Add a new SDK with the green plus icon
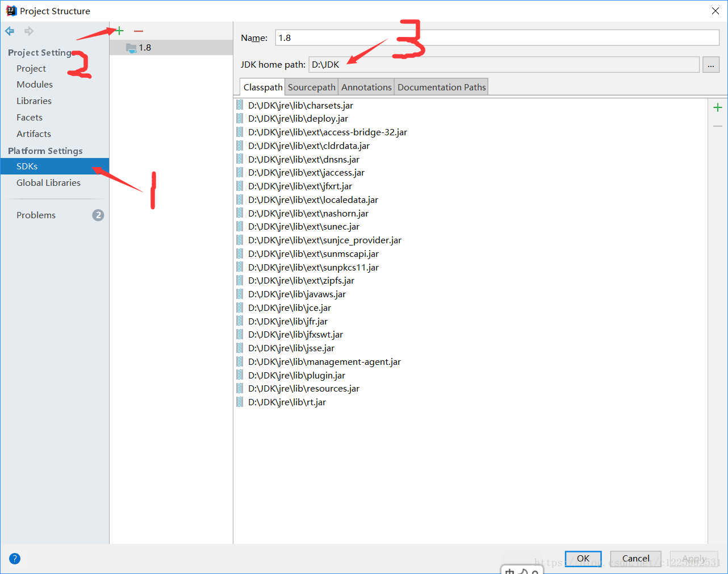This screenshot has height=574, width=728. point(118,30)
